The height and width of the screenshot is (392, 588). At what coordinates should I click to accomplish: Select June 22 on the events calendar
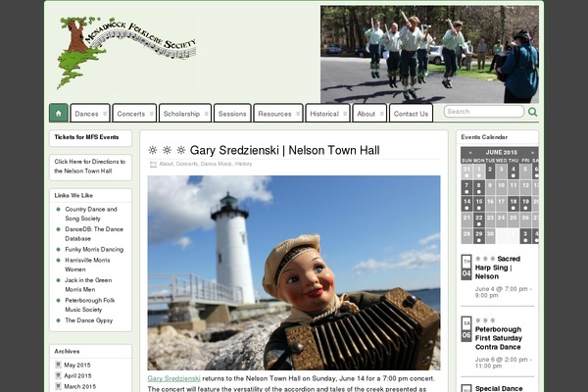pos(479,220)
